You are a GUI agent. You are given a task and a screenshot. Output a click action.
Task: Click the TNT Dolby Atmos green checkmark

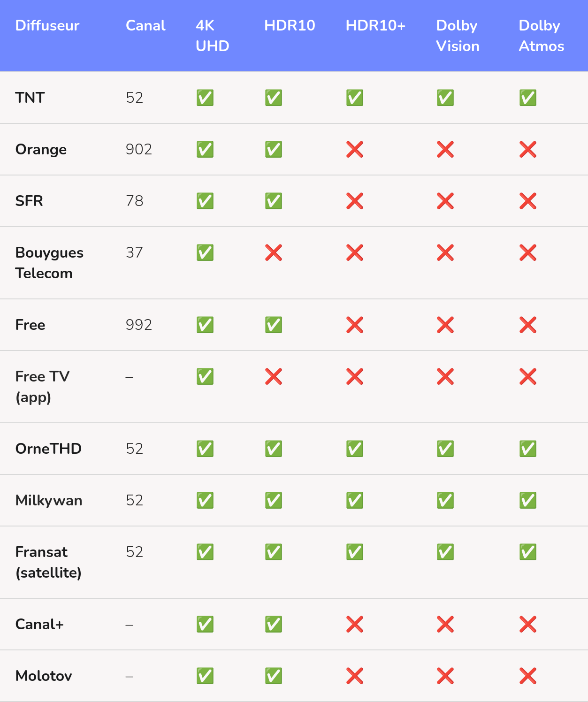pyautogui.click(x=527, y=98)
